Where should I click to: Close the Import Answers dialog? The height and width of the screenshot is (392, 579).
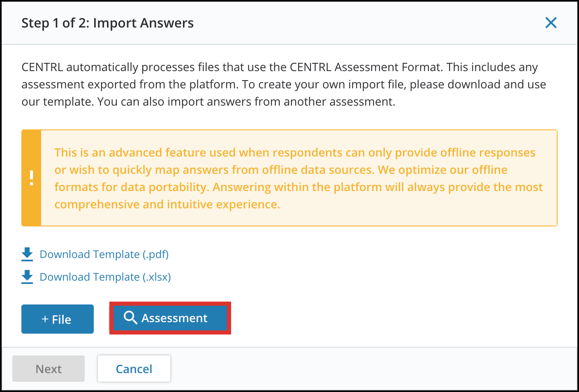[x=551, y=23]
